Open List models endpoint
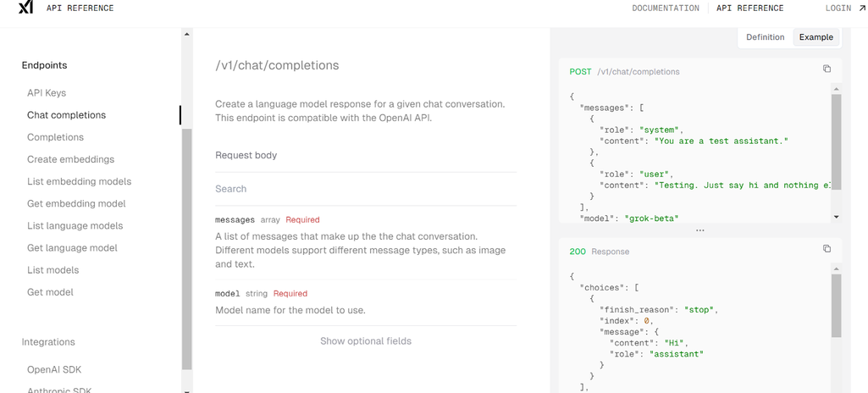Viewport: 868px width, 393px height. coord(53,270)
